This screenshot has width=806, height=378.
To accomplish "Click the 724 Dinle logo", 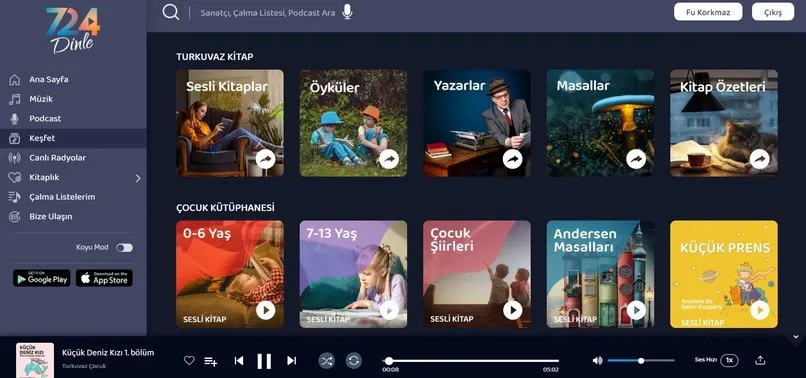I will click(x=73, y=30).
